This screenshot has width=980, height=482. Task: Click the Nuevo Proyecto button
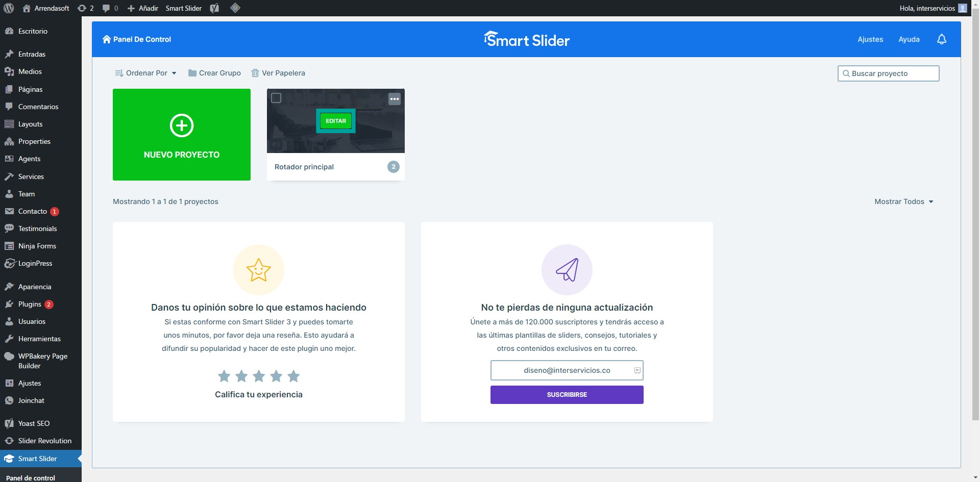(182, 135)
